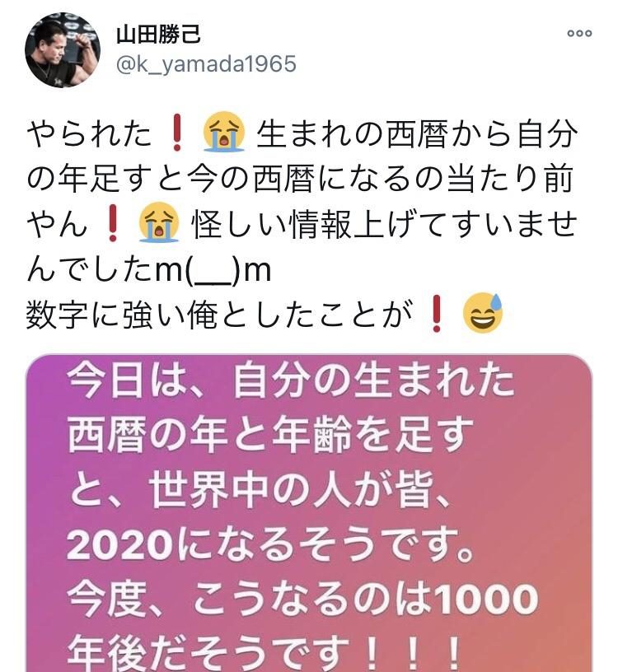Click the display name 山田勝己
The width and height of the screenshot is (618, 672).
[x=159, y=35]
